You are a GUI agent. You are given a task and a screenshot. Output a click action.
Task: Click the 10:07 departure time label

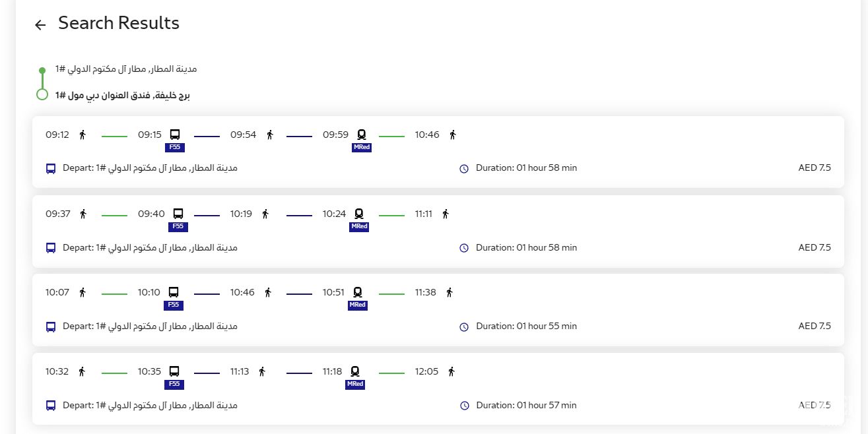(x=57, y=292)
